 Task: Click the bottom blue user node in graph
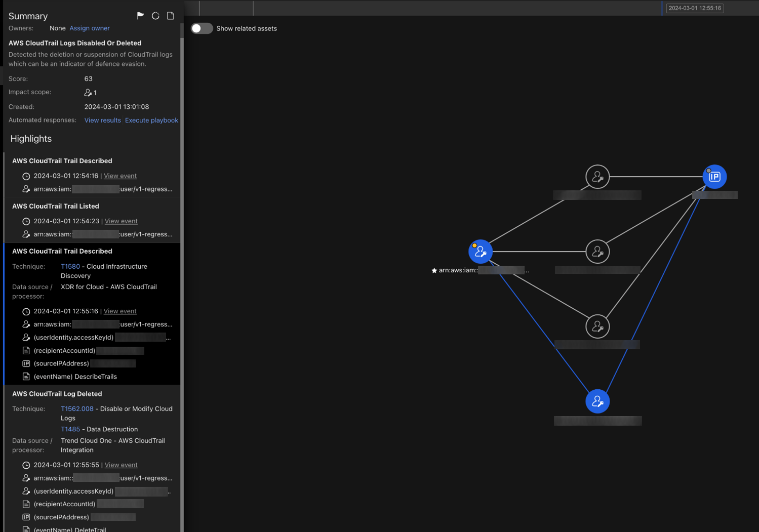597,401
